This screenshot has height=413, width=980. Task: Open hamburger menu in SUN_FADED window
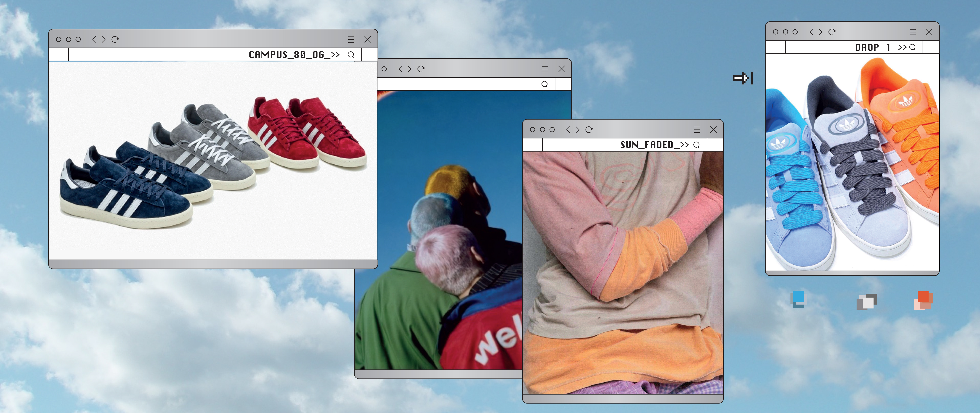point(697,130)
